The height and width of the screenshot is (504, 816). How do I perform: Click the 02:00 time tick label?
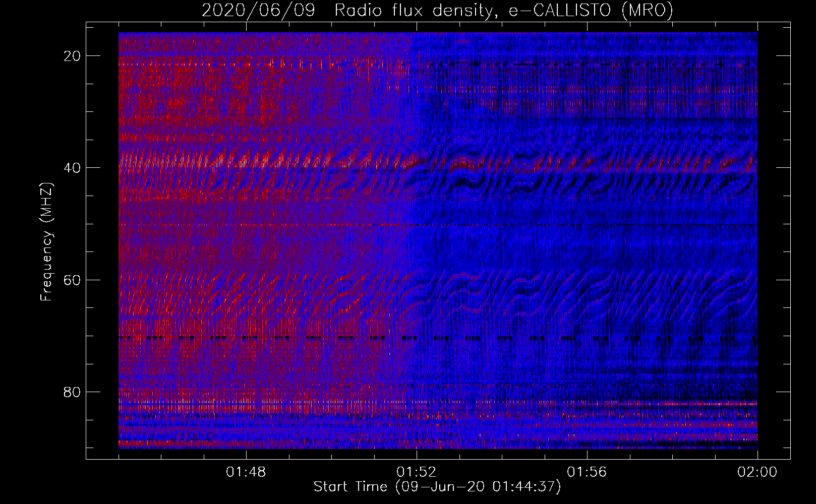pos(757,472)
